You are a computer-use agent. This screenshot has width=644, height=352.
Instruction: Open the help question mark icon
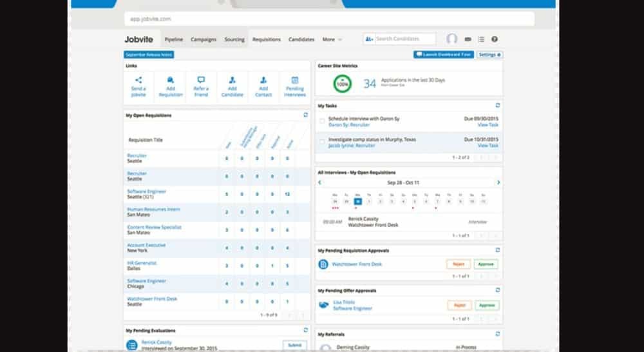click(x=495, y=39)
